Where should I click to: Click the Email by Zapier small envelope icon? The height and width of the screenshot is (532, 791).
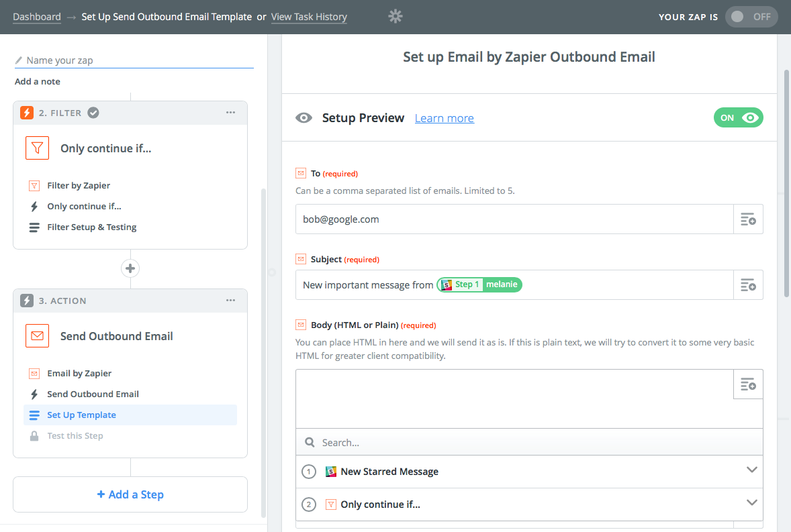[x=34, y=374]
